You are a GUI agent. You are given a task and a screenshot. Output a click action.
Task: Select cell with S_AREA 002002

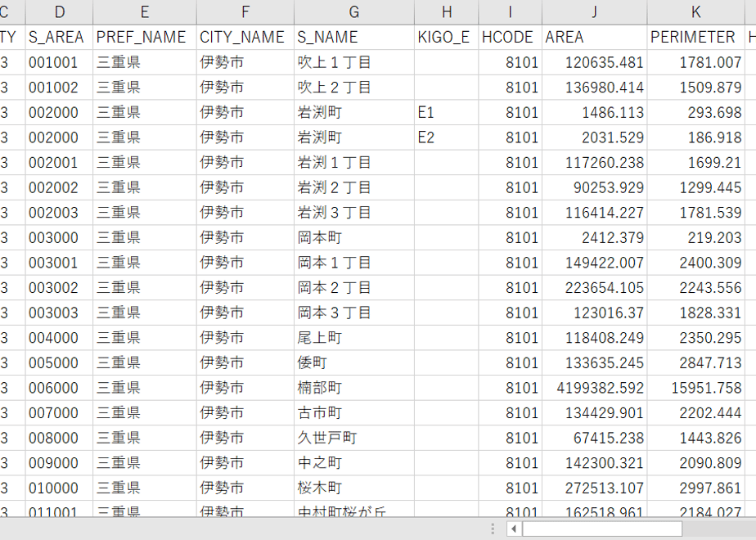pos(59,187)
